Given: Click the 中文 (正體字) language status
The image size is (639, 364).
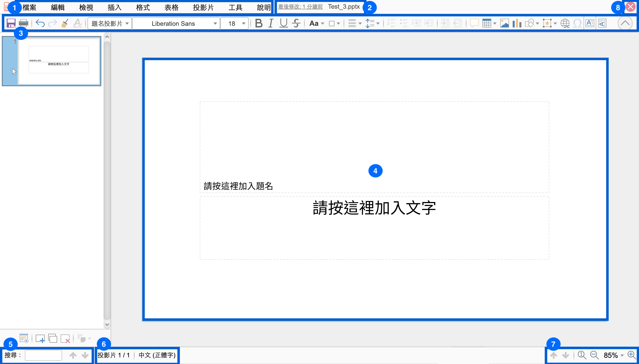Looking at the screenshot, I should tap(157, 355).
